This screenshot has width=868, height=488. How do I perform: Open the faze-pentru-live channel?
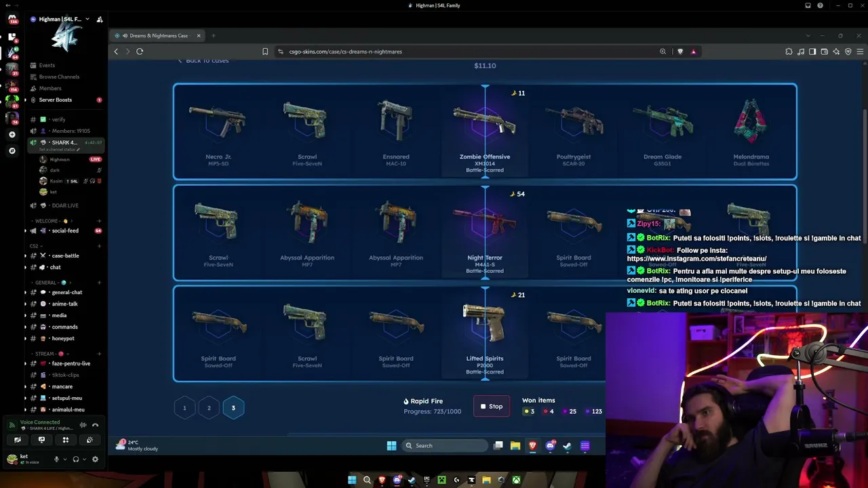click(65, 363)
